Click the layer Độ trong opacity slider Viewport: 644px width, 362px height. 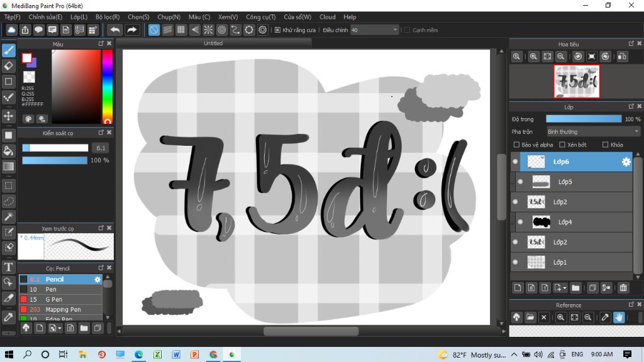(x=584, y=119)
